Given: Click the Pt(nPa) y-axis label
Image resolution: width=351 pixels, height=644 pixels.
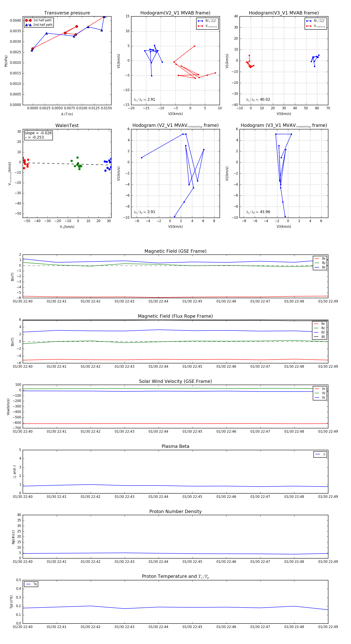Looking at the screenshot, I should pyautogui.click(x=6, y=61).
